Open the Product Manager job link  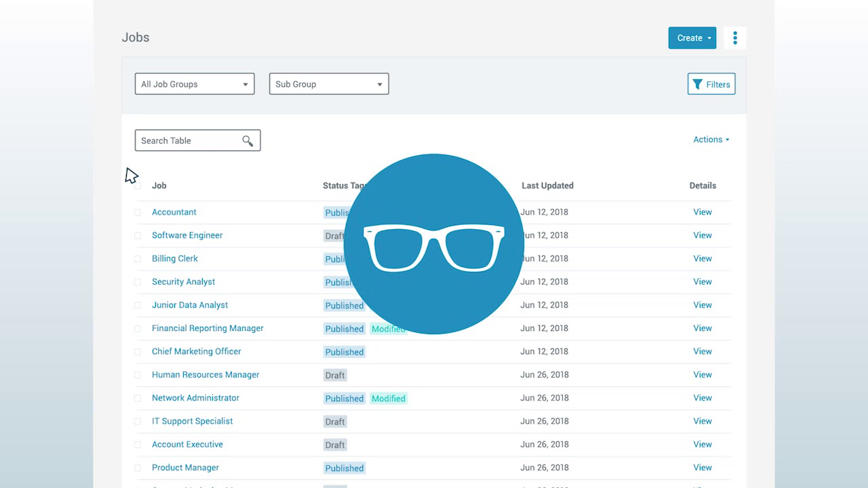185,468
